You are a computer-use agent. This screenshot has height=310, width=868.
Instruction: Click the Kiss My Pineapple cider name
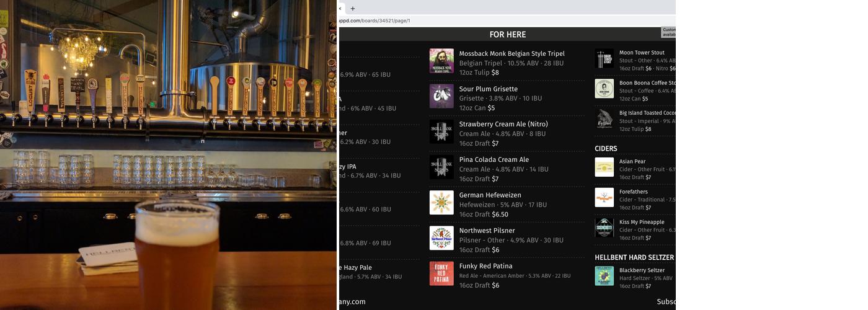click(641, 222)
